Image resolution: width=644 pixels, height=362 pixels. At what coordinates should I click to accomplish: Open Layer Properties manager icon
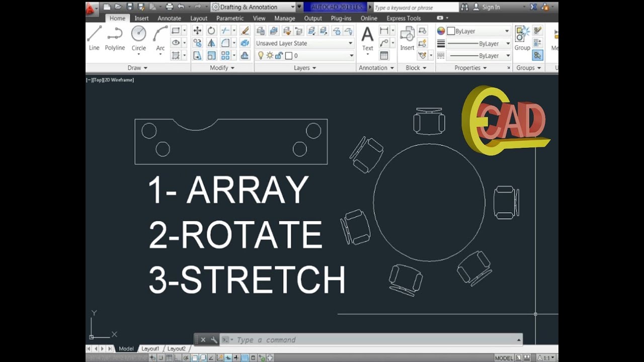point(261,31)
